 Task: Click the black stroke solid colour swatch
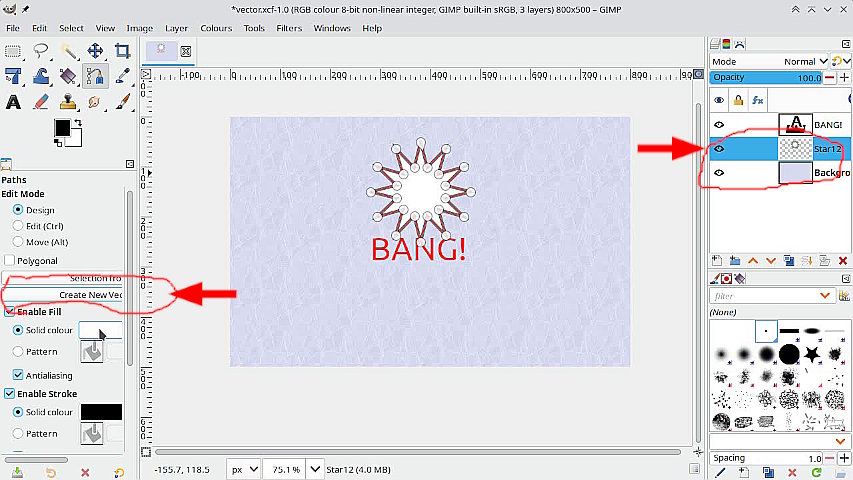[x=101, y=412]
